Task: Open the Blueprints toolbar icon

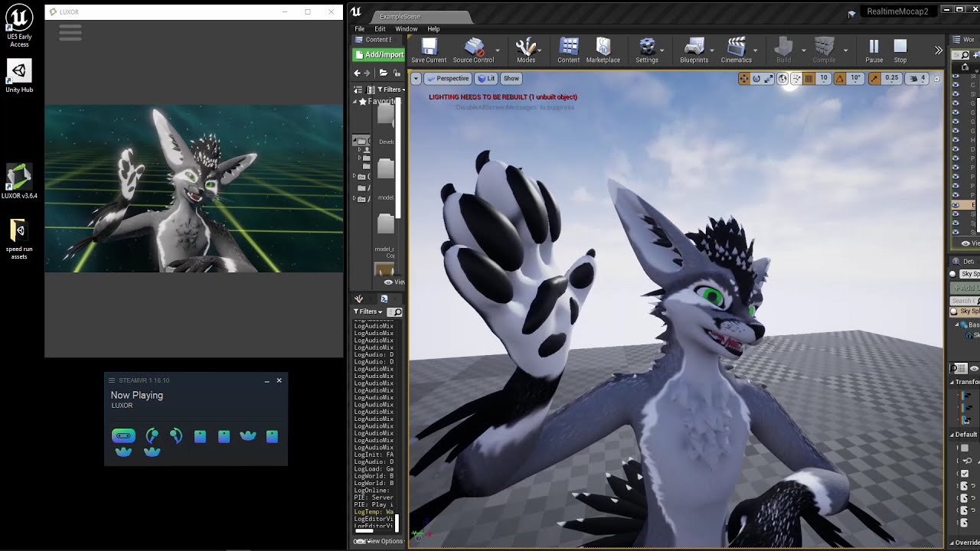Action: pyautogui.click(x=694, y=51)
